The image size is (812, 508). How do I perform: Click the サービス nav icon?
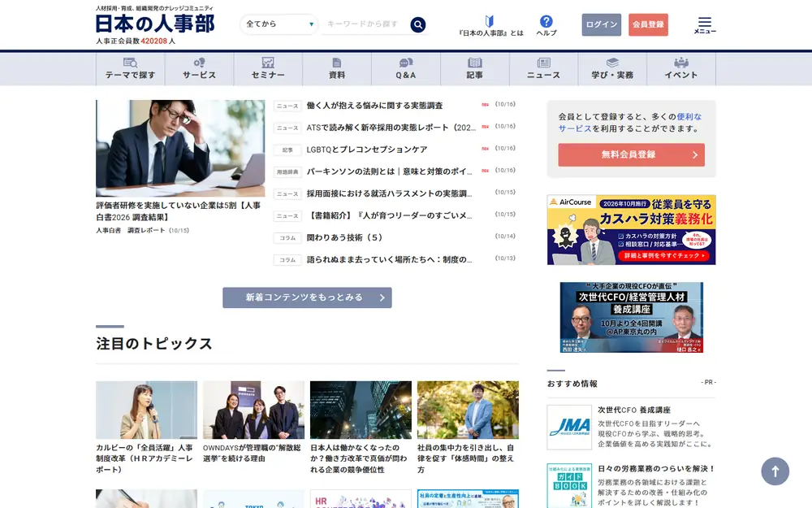[x=199, y=63]
